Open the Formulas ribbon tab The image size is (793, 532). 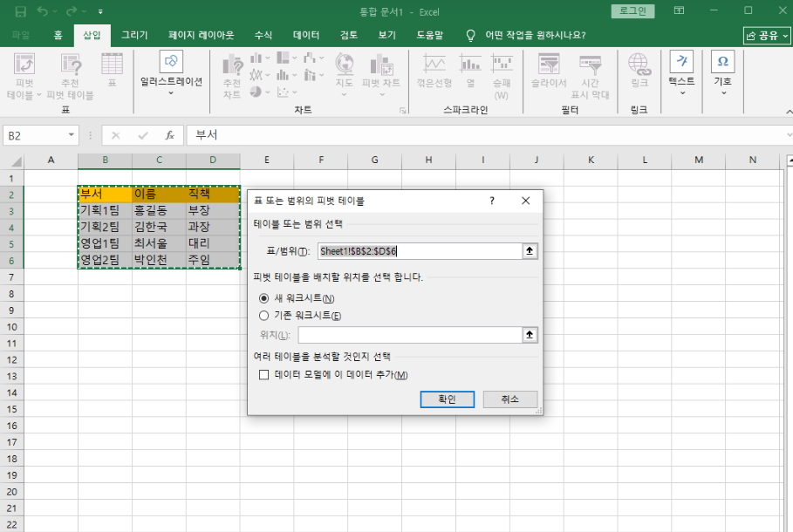tap(263, 36)
